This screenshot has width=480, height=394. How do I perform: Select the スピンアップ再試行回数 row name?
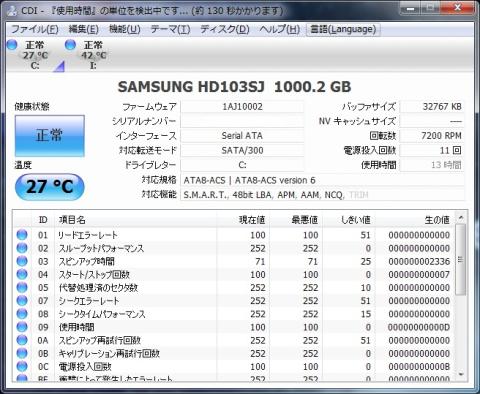pyautogui.click(x=100, y=340)
